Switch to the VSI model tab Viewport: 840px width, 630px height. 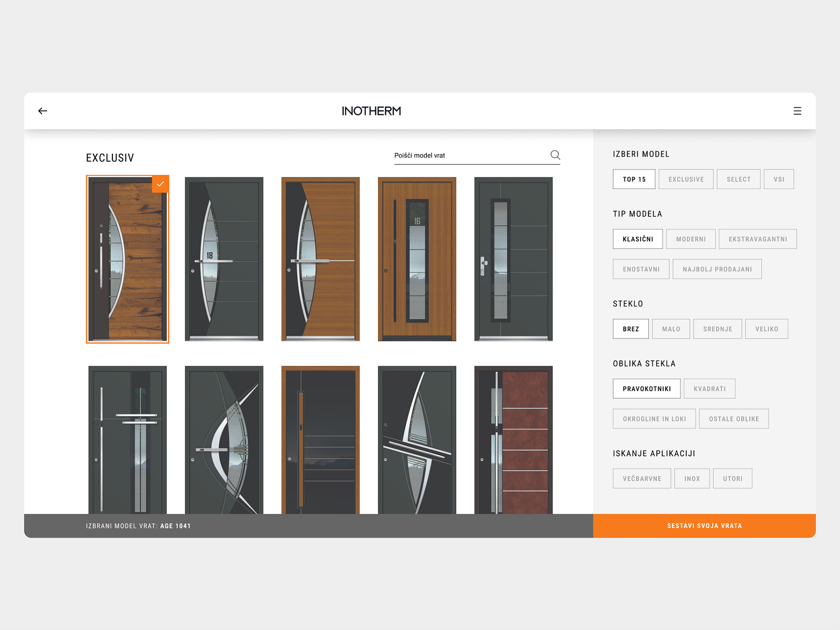pos(779,179)
